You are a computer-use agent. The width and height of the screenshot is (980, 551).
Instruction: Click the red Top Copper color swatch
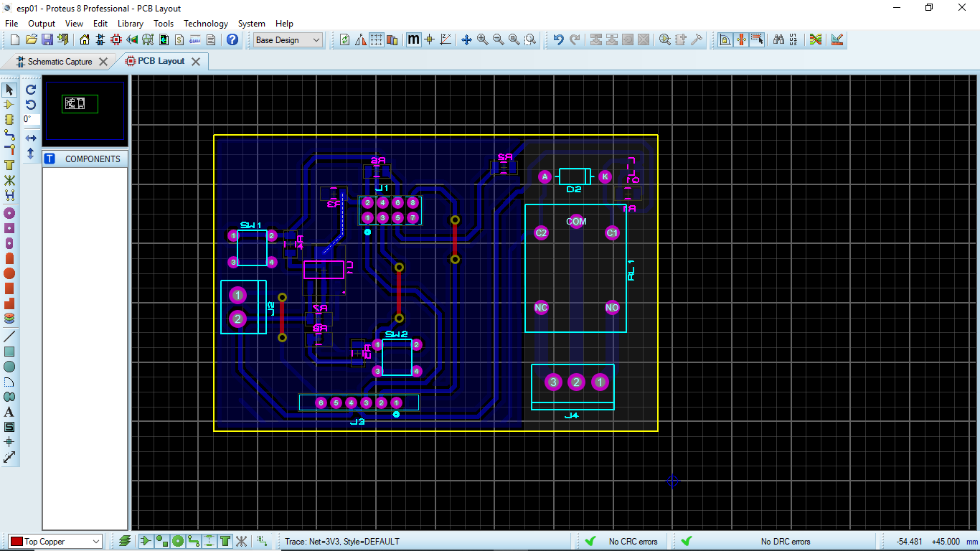coord(17,542)
